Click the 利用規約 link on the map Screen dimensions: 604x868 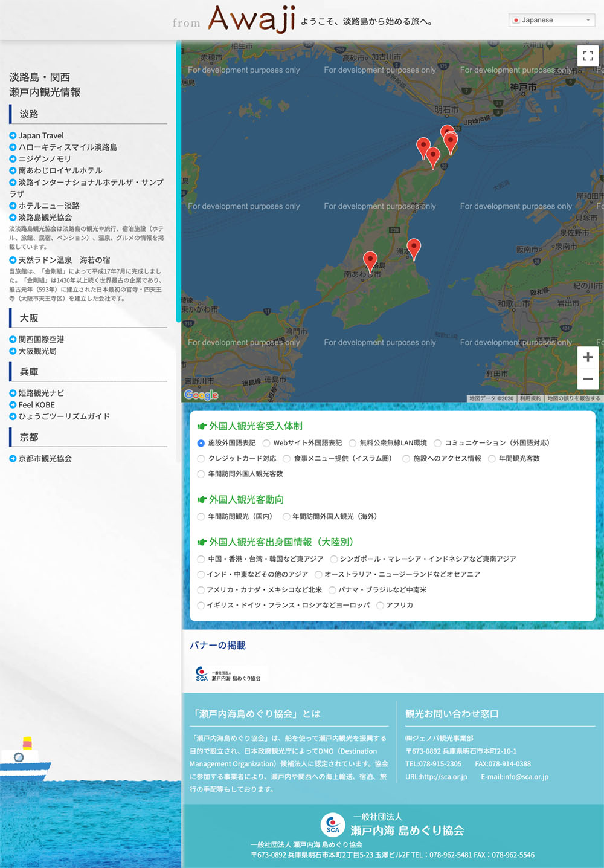(x=530, y=398)
